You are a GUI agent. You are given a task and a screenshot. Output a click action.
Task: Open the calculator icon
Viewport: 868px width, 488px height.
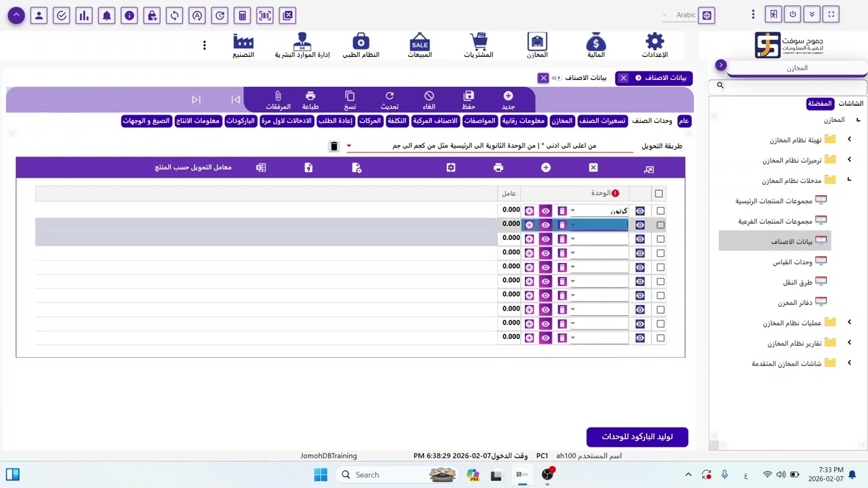tap(242, 15)
